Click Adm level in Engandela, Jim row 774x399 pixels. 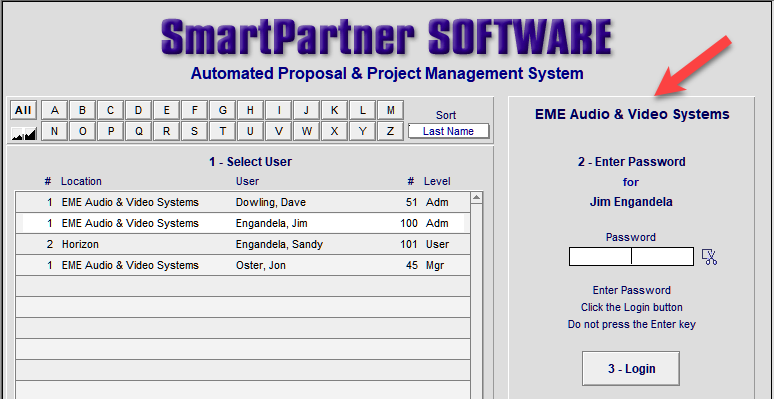[437, 223]
